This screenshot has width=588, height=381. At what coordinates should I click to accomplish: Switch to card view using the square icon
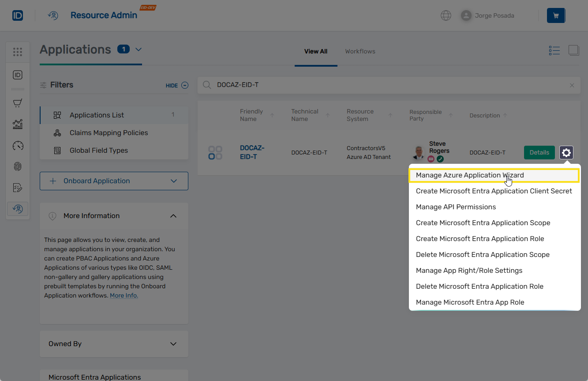(574, 50)
